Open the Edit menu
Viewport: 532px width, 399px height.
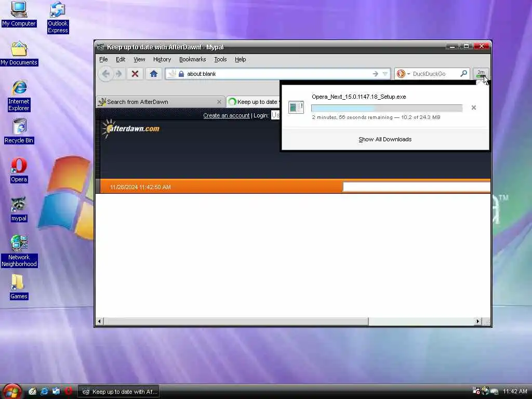[x=121, y=59]
